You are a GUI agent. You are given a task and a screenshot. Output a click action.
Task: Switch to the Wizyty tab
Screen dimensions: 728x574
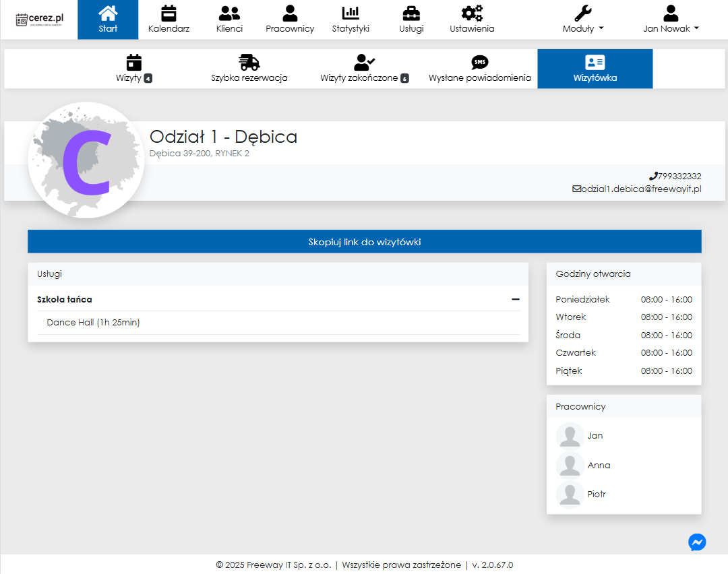(134, 69)
